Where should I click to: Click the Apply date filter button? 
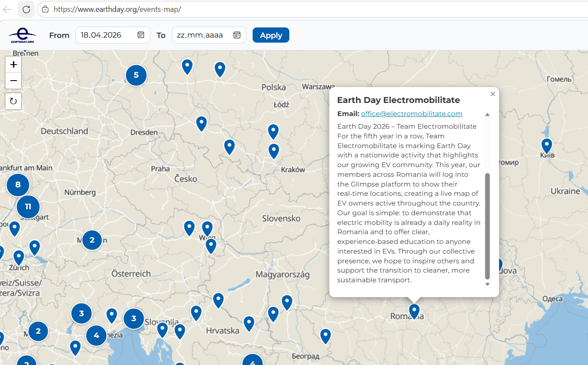click(x=271, y=35)
